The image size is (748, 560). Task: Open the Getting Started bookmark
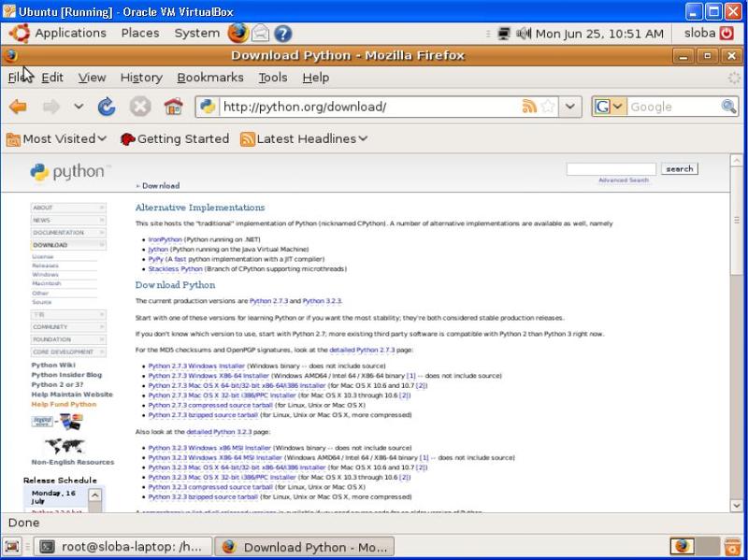click(175, 138)
